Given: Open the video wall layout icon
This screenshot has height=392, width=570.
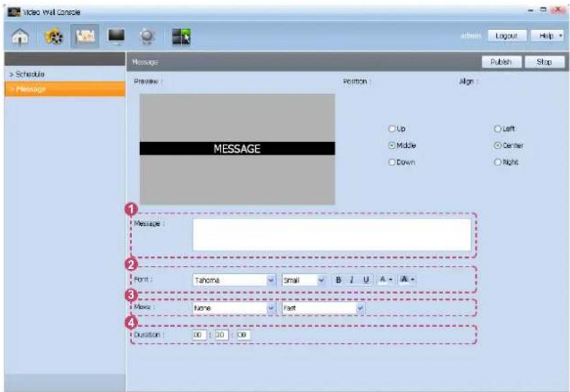Looking at the screenshot, I should point(181,36).
